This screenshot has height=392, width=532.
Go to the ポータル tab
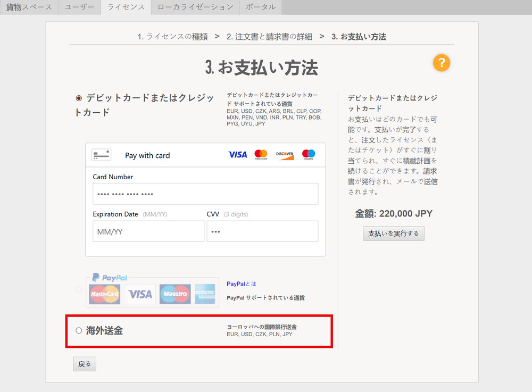click(261, 7)
